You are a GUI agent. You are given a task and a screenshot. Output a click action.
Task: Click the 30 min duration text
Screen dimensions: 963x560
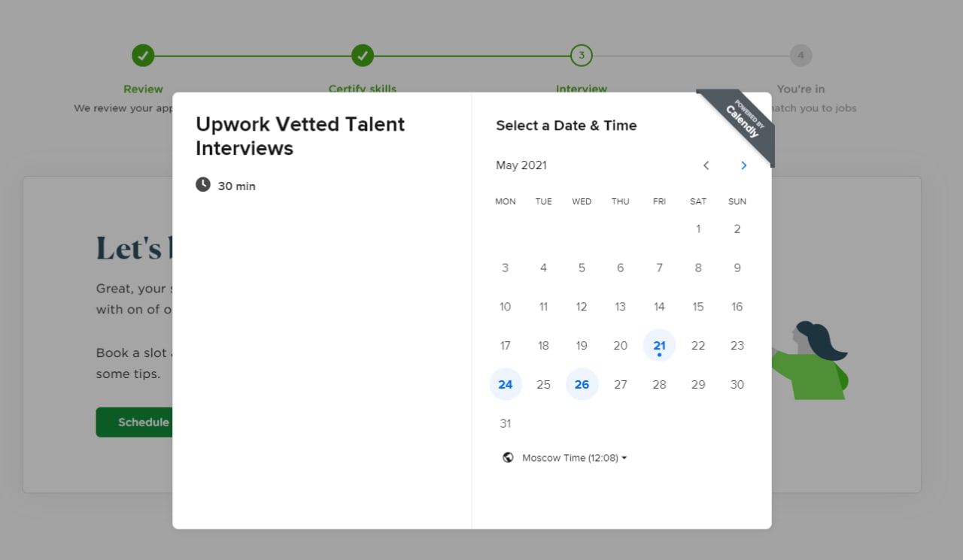[237, 186]
